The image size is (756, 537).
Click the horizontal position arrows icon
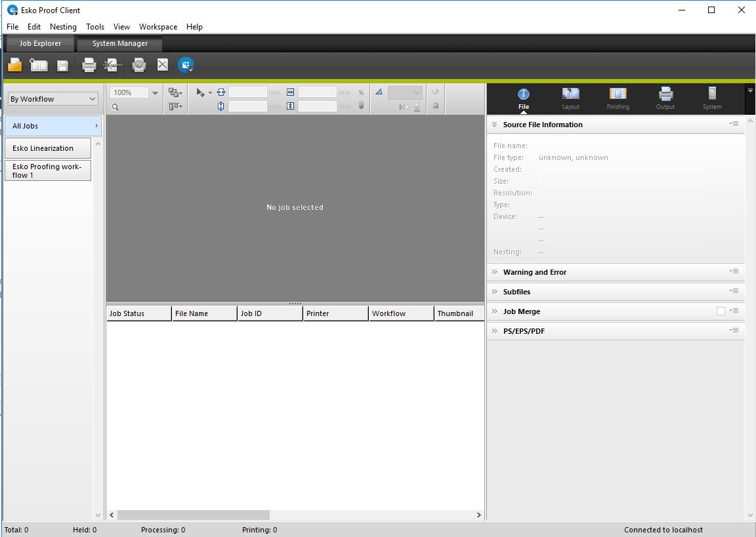pyautogui.click(x=220, y=92)
